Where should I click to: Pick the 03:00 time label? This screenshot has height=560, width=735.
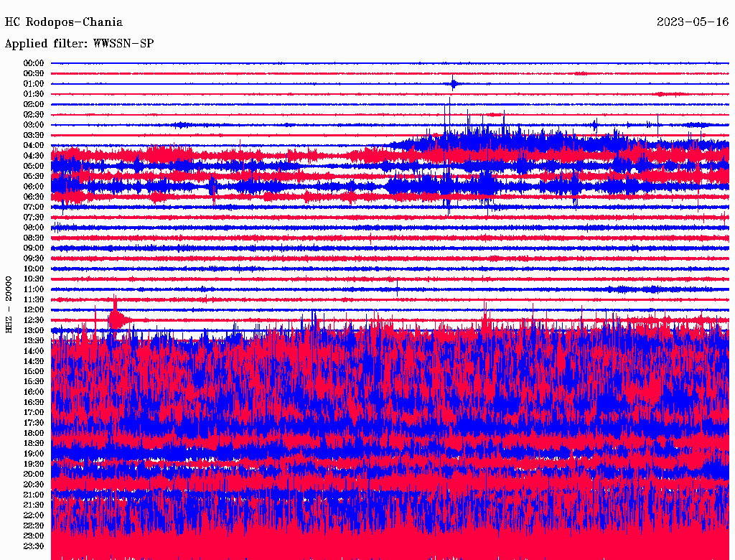(34, 125)
